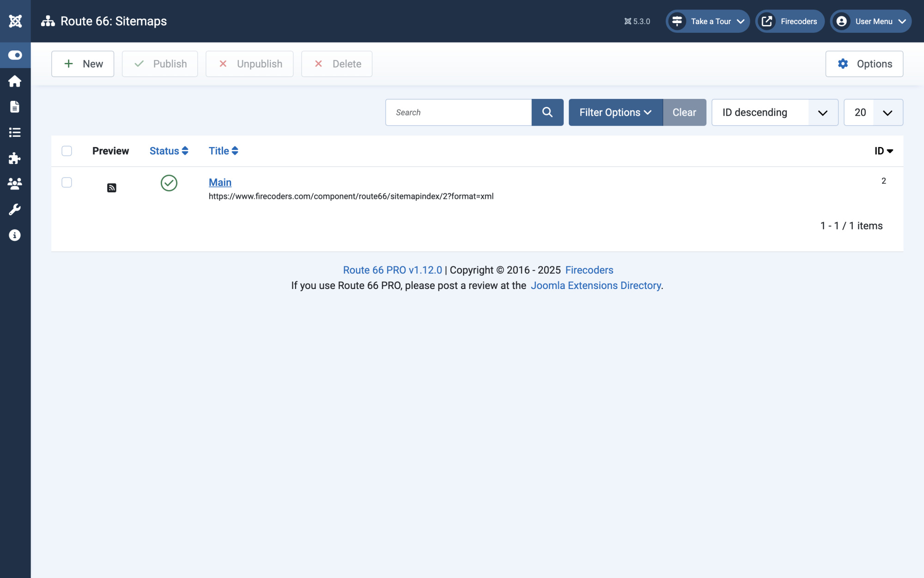The height and width of the screenshot is (578, 924).
Task: Sort by the ID column header
Action: (x=883, y=151)
